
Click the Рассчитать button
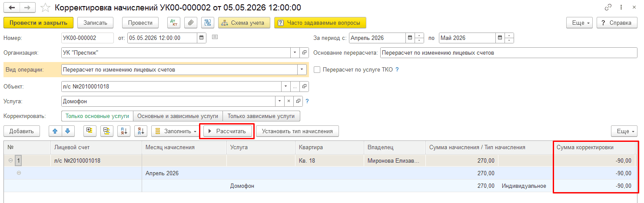click(228, 131)
